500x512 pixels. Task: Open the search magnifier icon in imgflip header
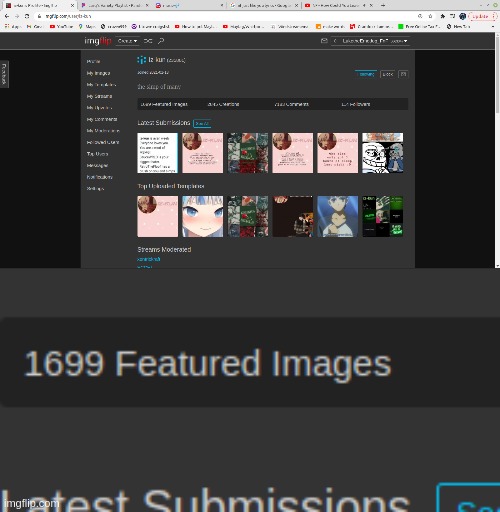click(161, 41)
